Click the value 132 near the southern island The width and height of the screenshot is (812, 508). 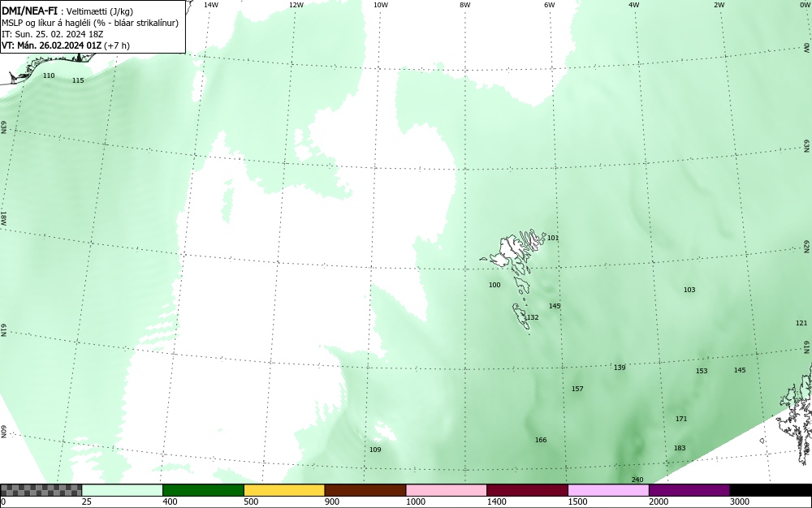[533, 317]
